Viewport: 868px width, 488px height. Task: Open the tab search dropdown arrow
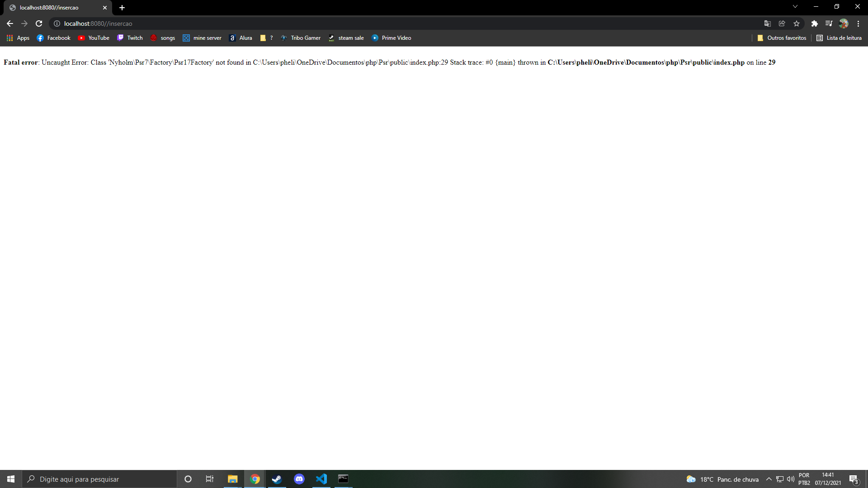(x=795, y=6)
